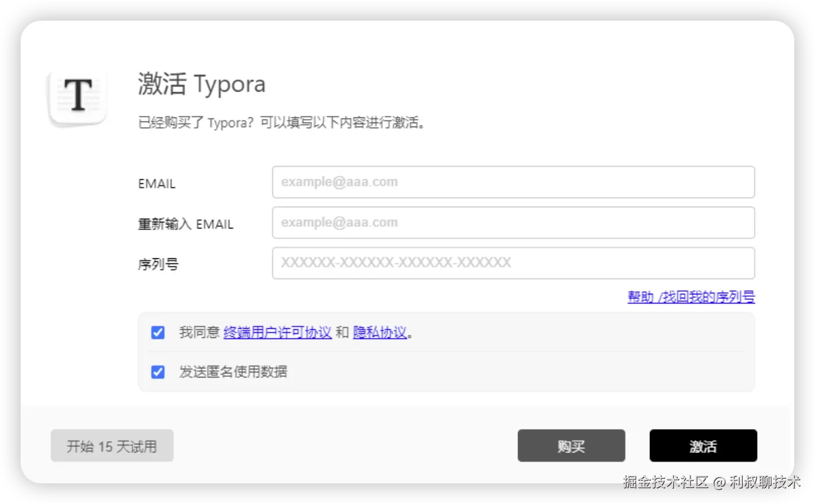
Task: Click the 购买 purchase button
Action: tap(571, 446)
